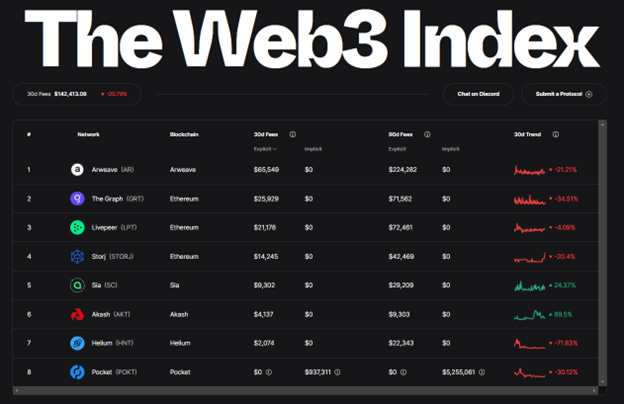Click the table horizontal scrollbar
The height and width of the screenshot is (404, 624).
point(305,390)
